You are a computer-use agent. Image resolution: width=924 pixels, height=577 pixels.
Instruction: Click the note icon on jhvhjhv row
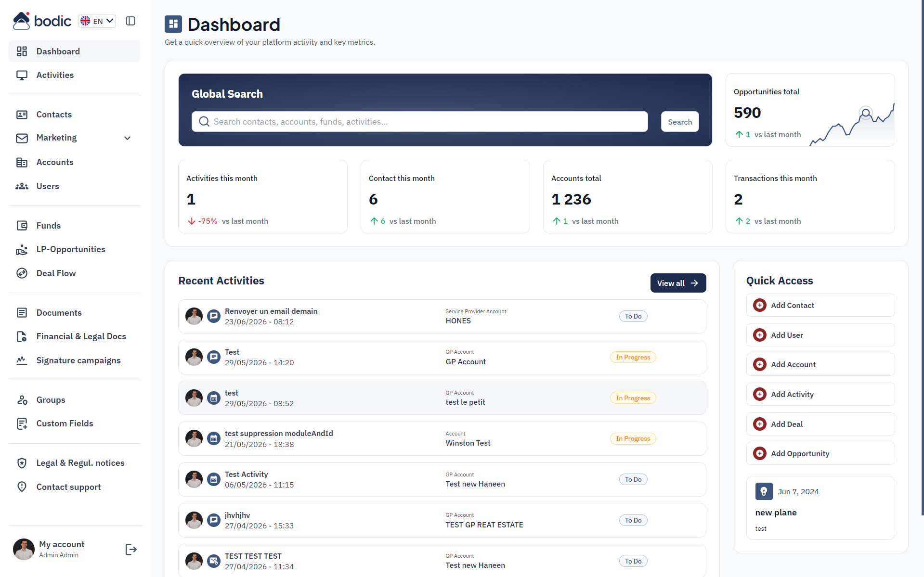tap(214, 520)
